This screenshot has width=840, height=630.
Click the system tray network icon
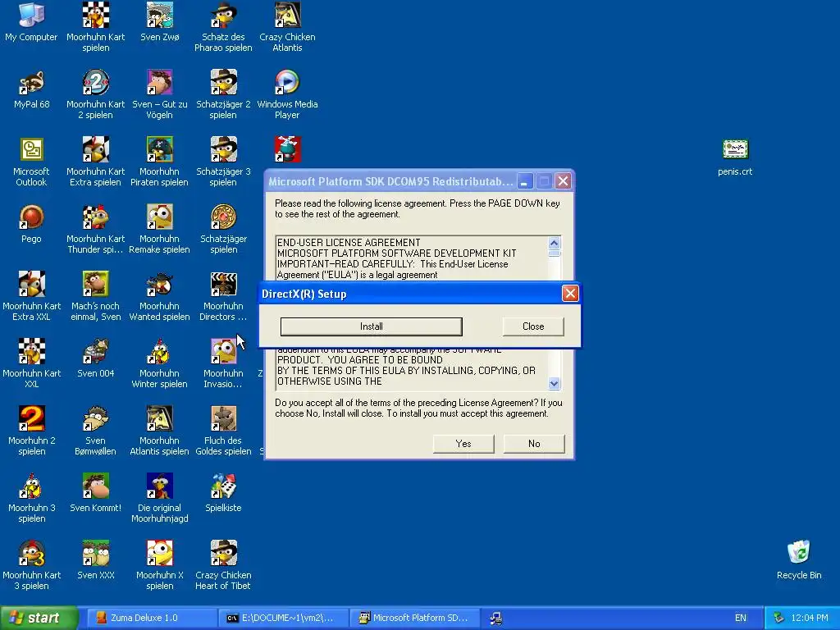tap(778, 618)
